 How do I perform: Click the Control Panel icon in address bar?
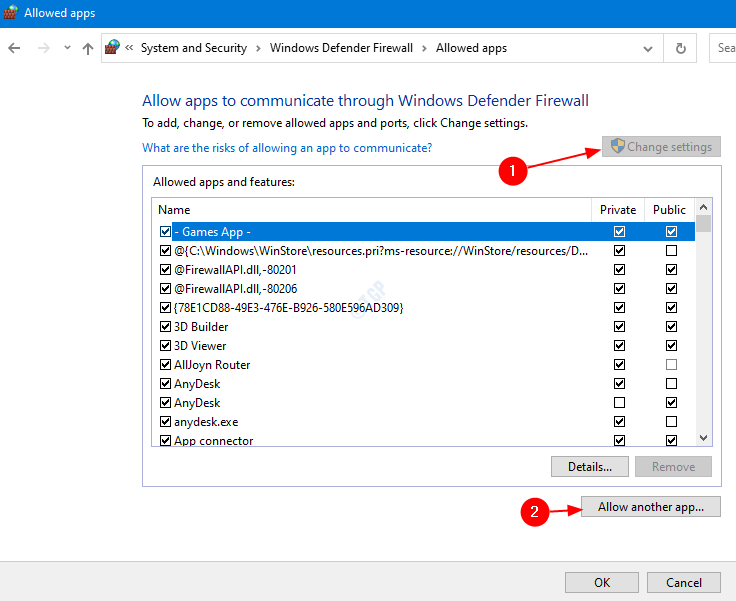pyautogui.click(x=113, y=48)
